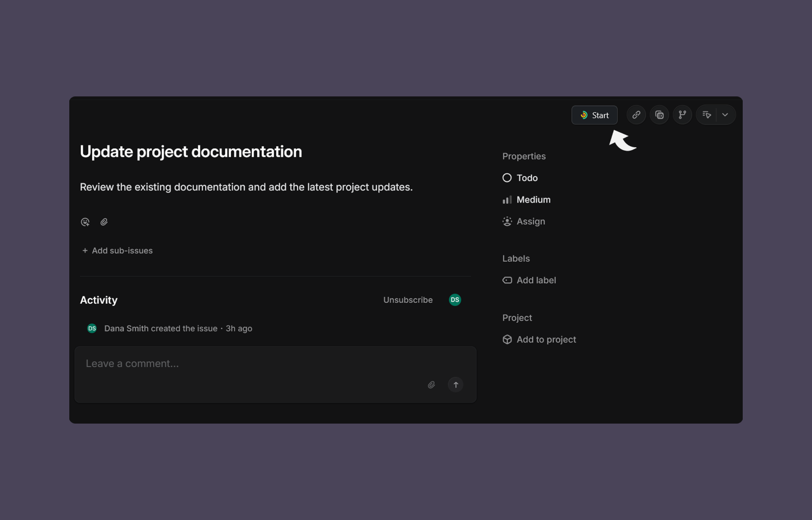The image size is (812, 520).
Task: Click the Project section heading
Action: (x=517, y=317)
